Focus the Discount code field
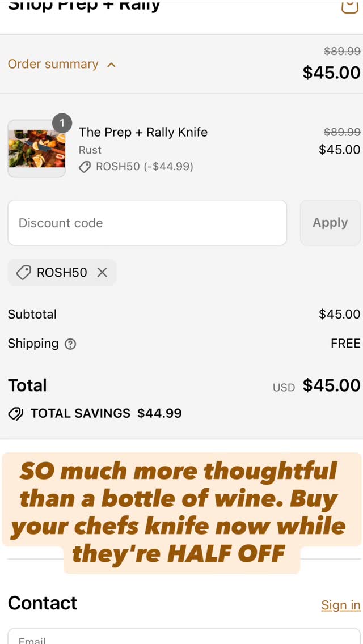This screenshot has width=363, height=644. (x=147, y=223)
